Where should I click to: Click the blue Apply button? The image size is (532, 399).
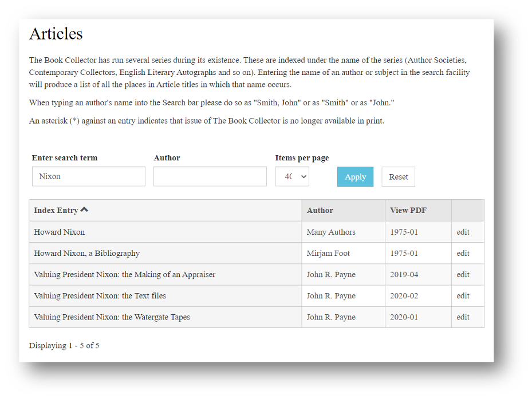[x=355, y=176]
